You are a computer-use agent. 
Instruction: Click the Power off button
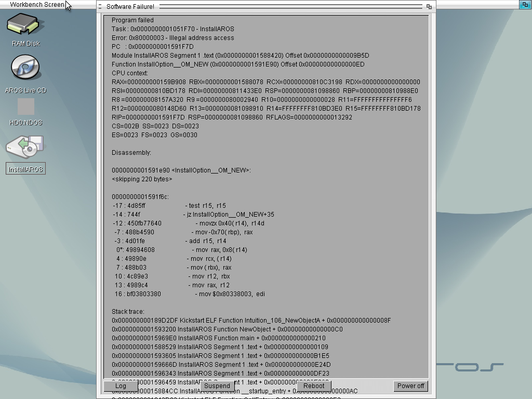click(x=410, y=386)
